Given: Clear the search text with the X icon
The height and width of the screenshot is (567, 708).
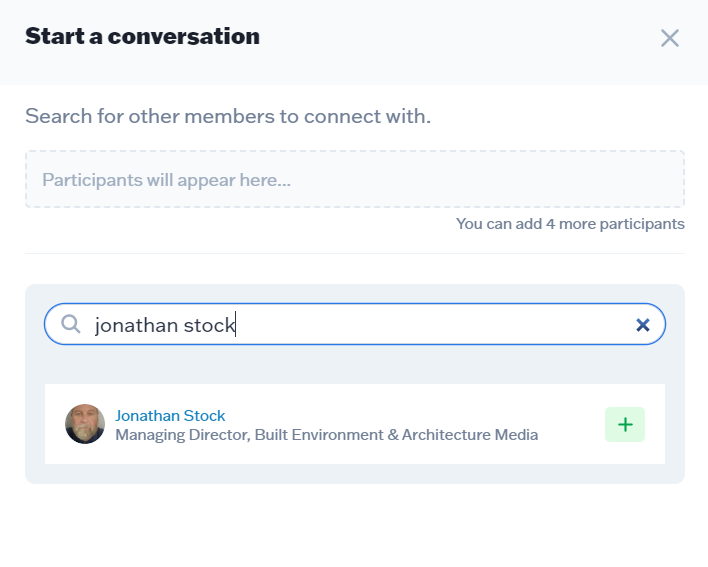Looking at the screenshot, I should pos(643,325).
